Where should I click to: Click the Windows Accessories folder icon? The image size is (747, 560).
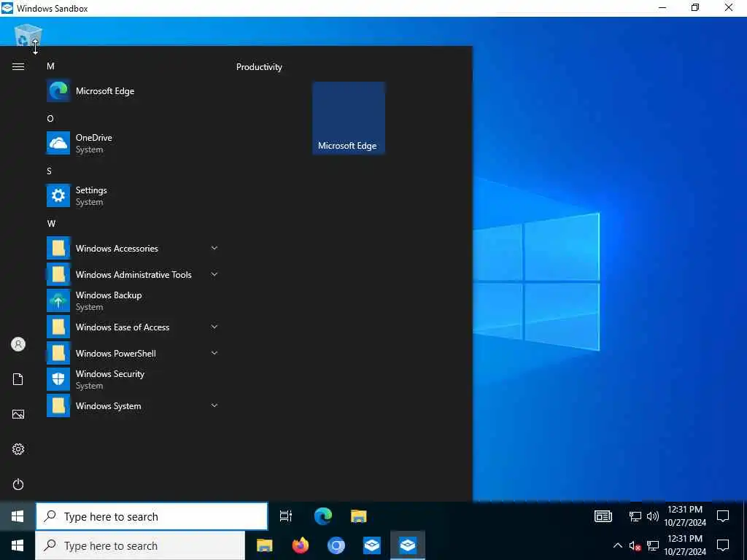(58, 248)
